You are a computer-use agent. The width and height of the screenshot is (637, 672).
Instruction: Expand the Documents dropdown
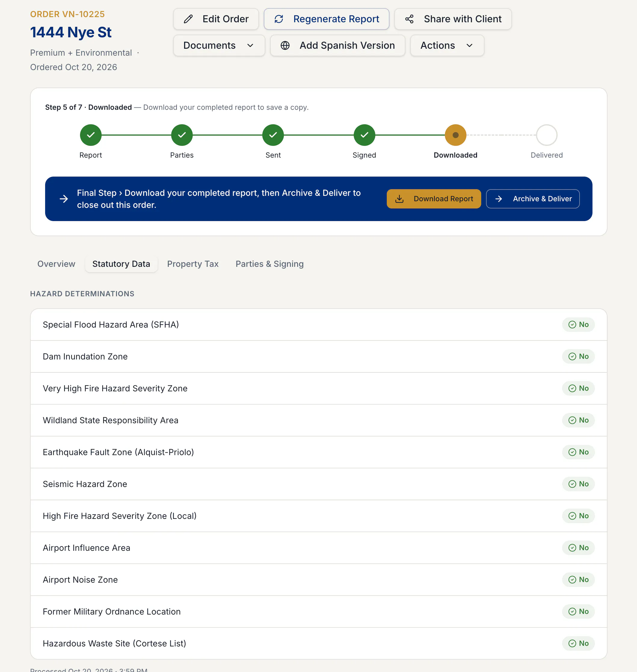(219, 45)
